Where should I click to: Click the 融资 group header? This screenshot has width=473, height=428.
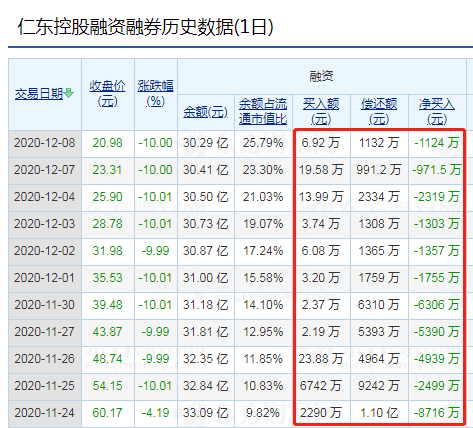pyautogui.click(x=321, y=76)
